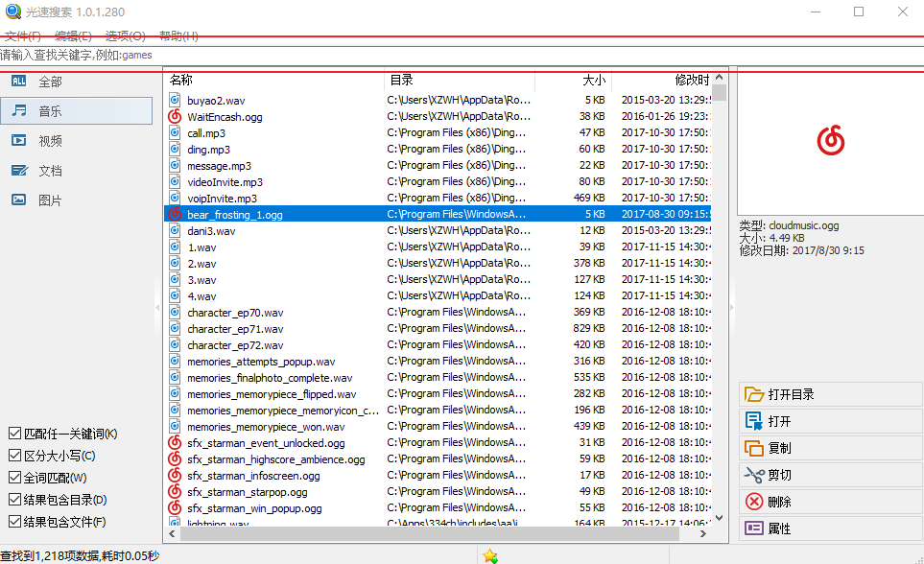Click the WaitEncash.ogg file icon
Screen dimensions: 924x564
[x=175, y=116]
